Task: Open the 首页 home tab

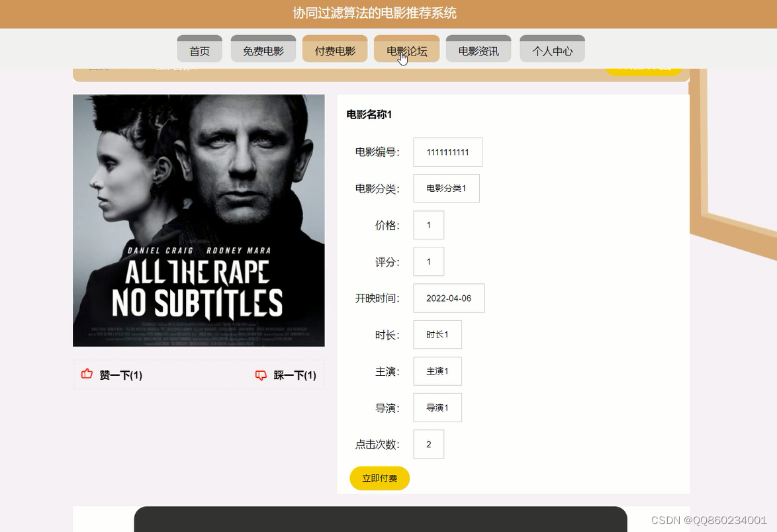Action: (200, 49)
